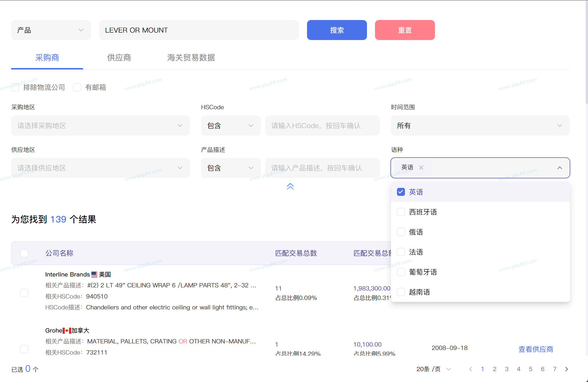The image size is (588, 382).
Task: Remove the 英语 tag with its X icon
Action: coord(421,168)
